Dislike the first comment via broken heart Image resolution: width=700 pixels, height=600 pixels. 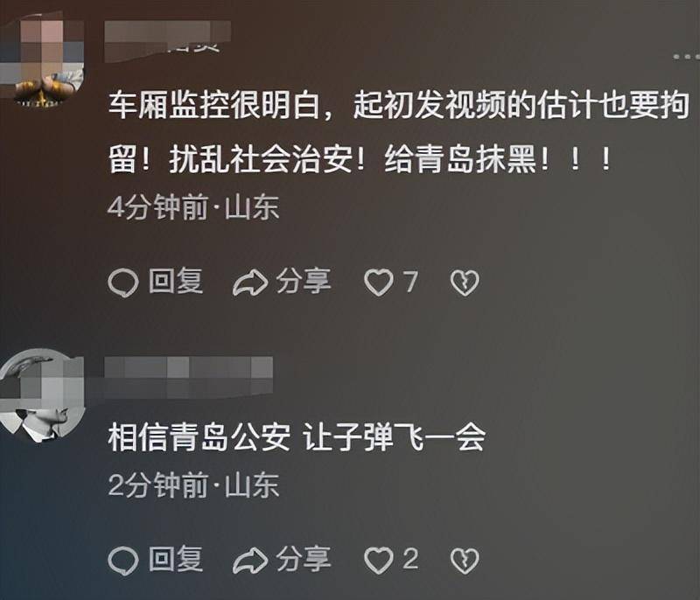click(x=465, y=283)
